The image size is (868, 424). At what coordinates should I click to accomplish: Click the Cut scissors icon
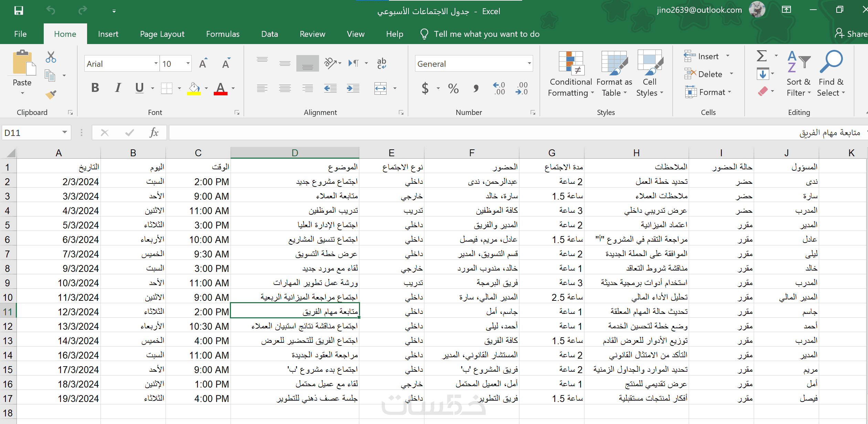(x=51, y=57)
